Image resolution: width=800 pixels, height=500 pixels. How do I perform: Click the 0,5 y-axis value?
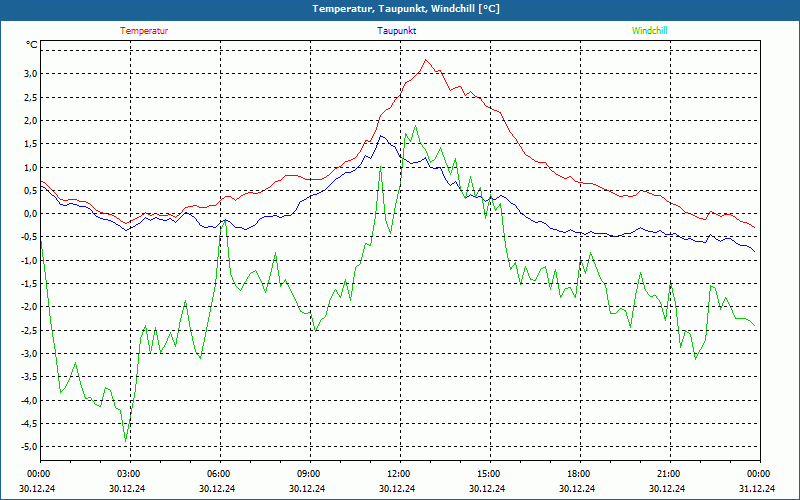31,190
